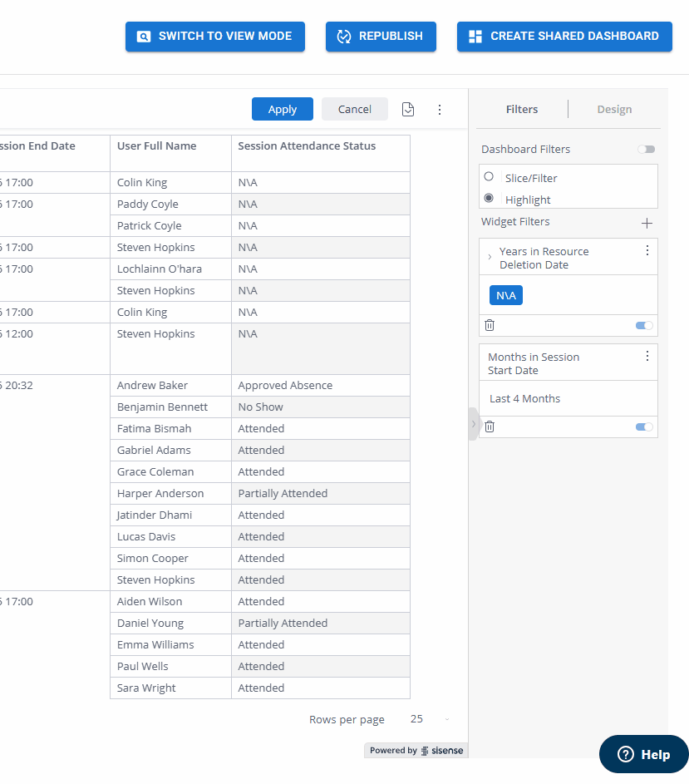Disable the Years in Resource Deletion Date filter toggle
This screenshot has width=689, height=784.
click(x=642, y=325)
